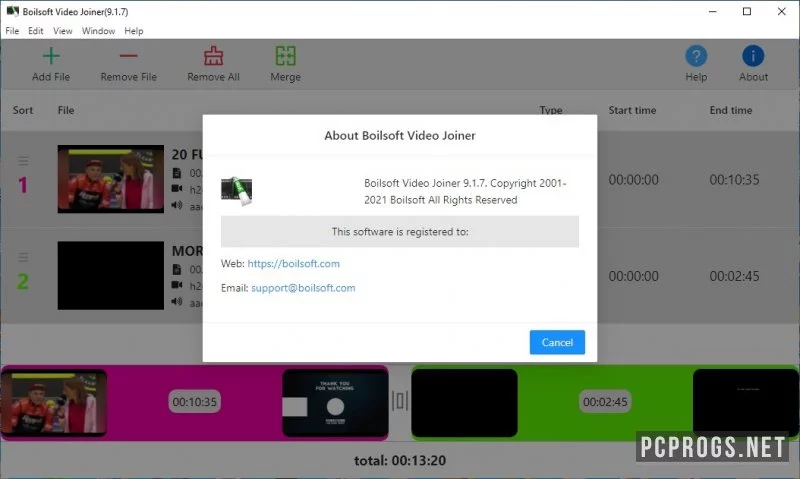Screen dimensions: 800x479
Task: Open the Help menu in menu bar
Action: pos(134,31)
